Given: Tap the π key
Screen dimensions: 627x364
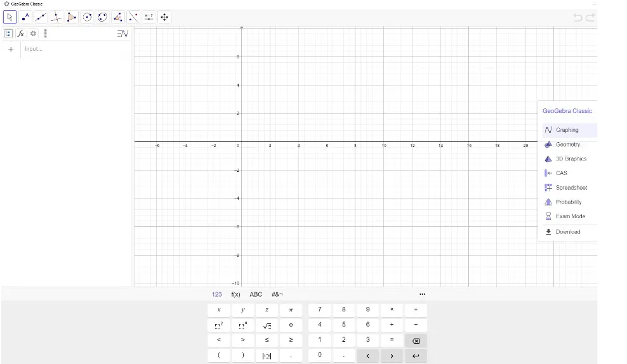Looking at the screenshot, I should [291, 309].
